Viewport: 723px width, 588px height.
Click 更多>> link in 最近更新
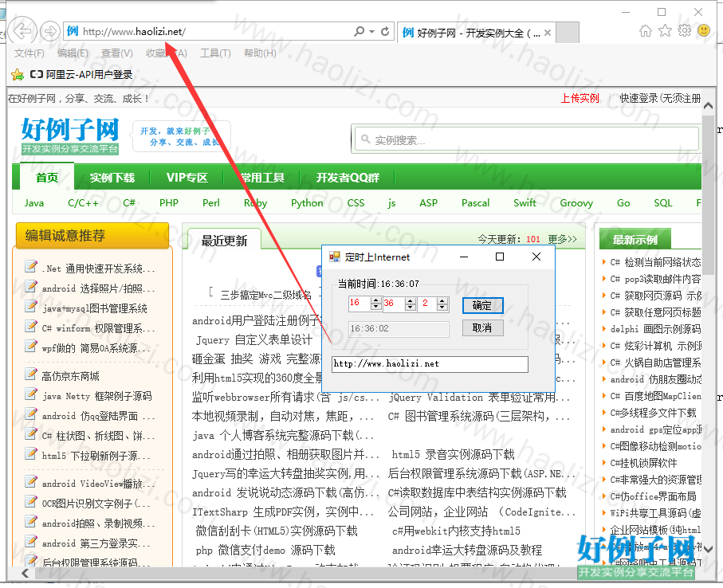coord(563,239)
